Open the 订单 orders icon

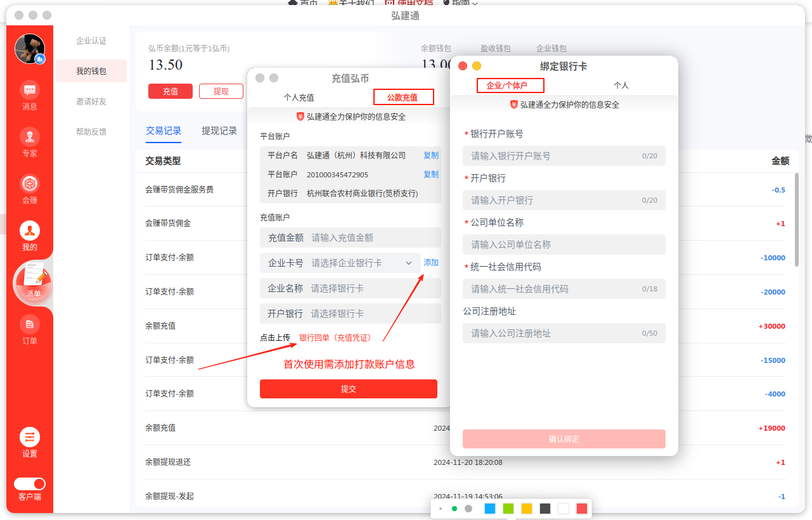pos(30,325)
